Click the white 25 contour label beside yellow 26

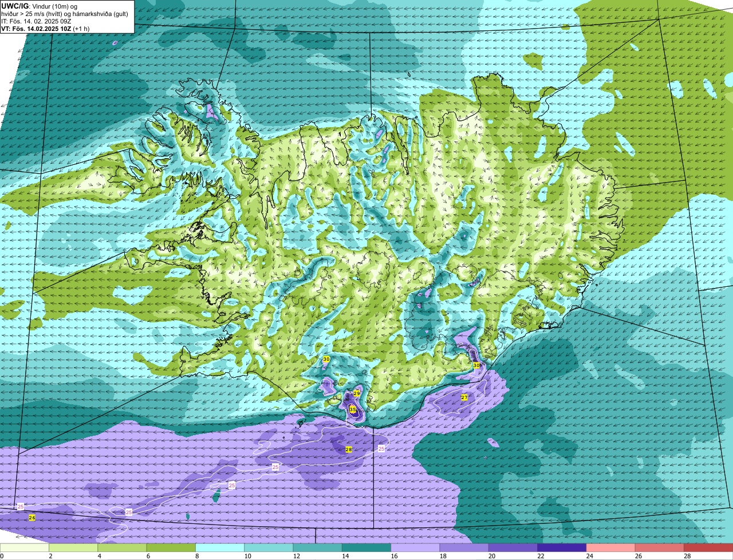coord(21,507)
